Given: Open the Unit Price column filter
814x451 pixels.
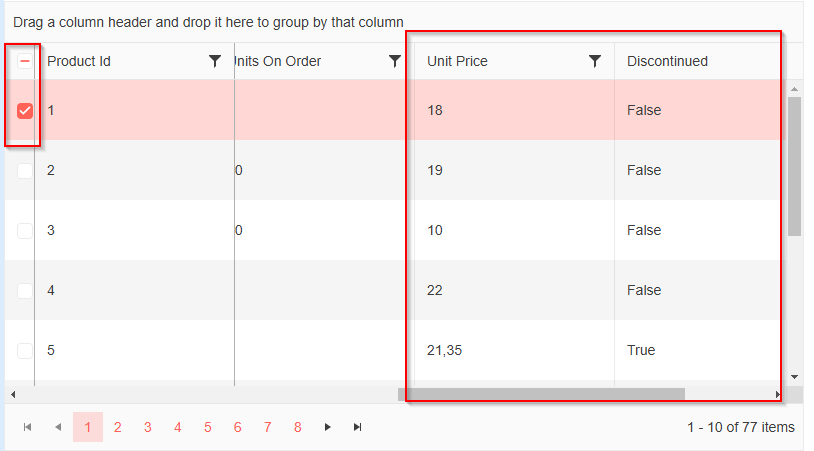Looking at the screenshot, I should pyautogui.click(x=595, y=61).
